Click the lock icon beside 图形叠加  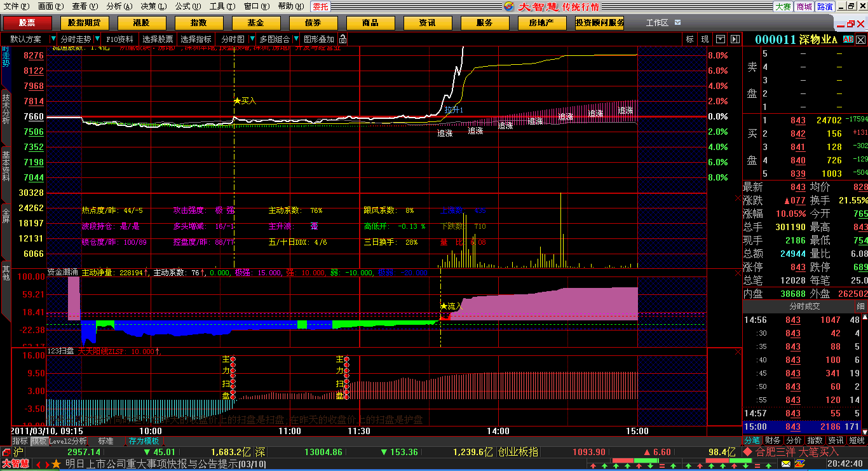[x=342, y=39]
